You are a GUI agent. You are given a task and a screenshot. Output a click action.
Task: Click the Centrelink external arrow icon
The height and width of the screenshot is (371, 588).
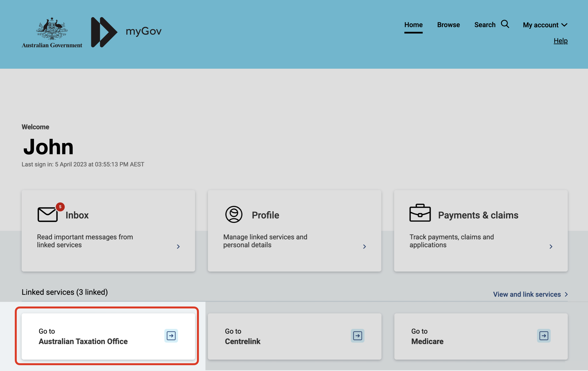pos(358,336)
